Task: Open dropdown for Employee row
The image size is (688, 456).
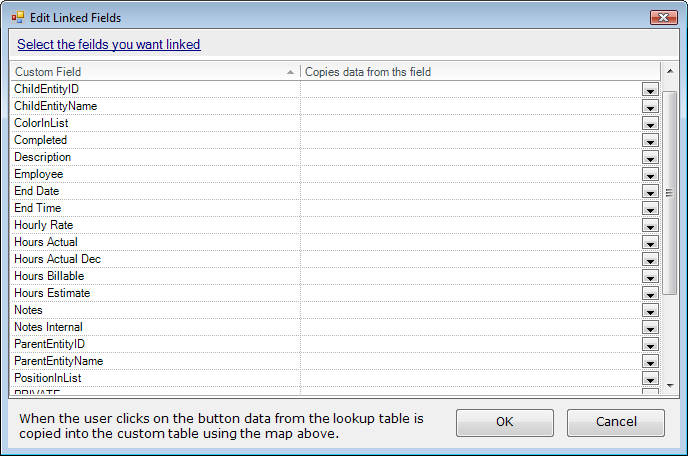Action: (650, 175)
